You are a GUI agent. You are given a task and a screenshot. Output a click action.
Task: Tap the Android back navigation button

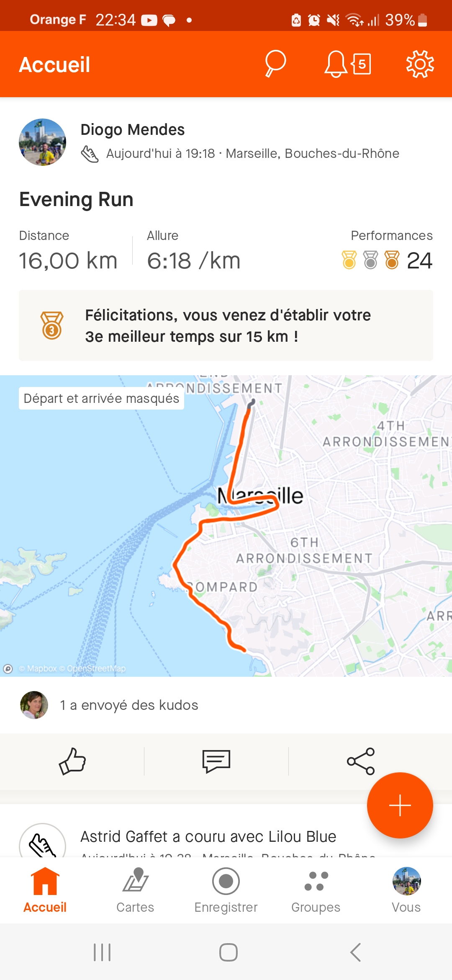(355, 952)
